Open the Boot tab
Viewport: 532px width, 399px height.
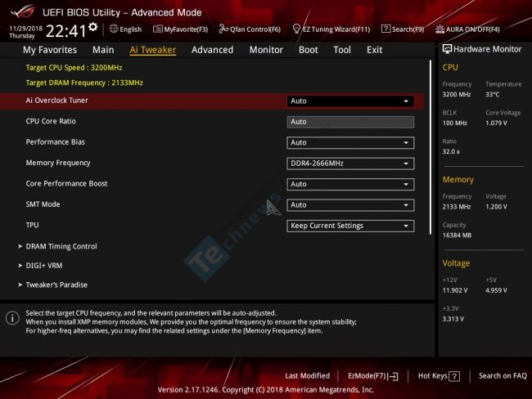tap(308, 50)
